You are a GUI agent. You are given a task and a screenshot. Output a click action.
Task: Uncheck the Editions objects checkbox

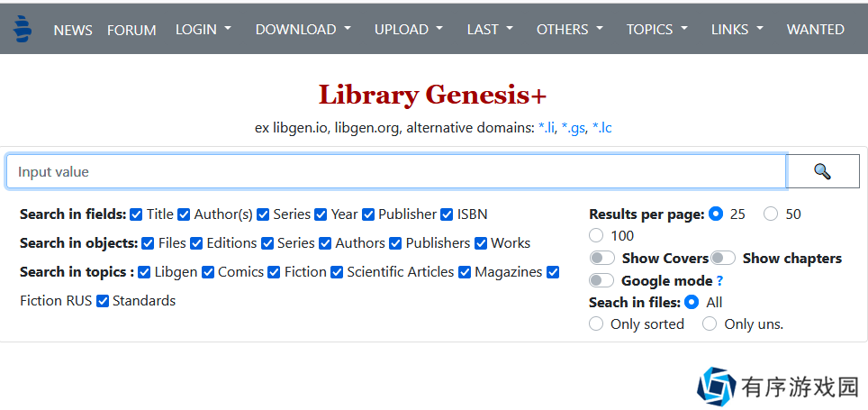[x=196, y=243]
